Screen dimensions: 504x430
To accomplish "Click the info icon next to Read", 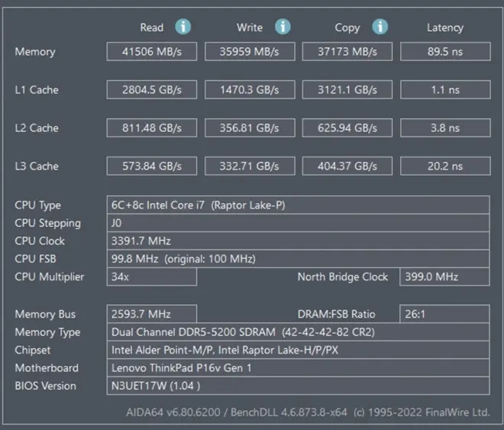I will (183, 27).
